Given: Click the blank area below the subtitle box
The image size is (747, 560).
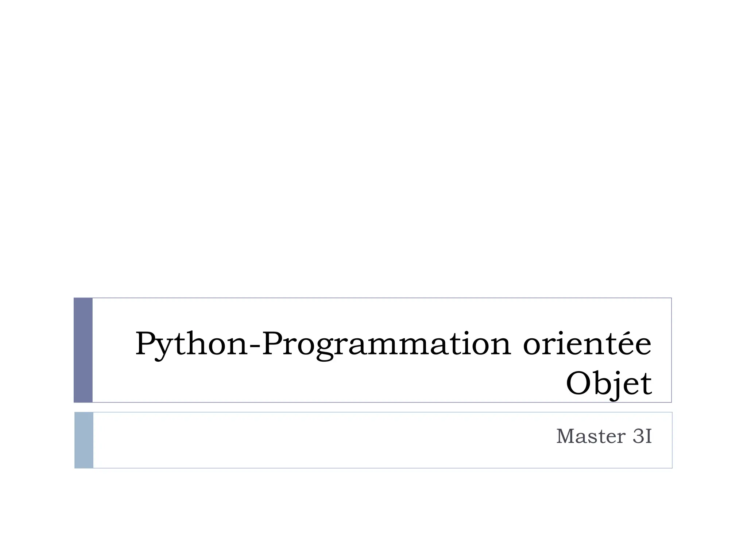Looking at the screenshot, I should (x=373, y=514).
